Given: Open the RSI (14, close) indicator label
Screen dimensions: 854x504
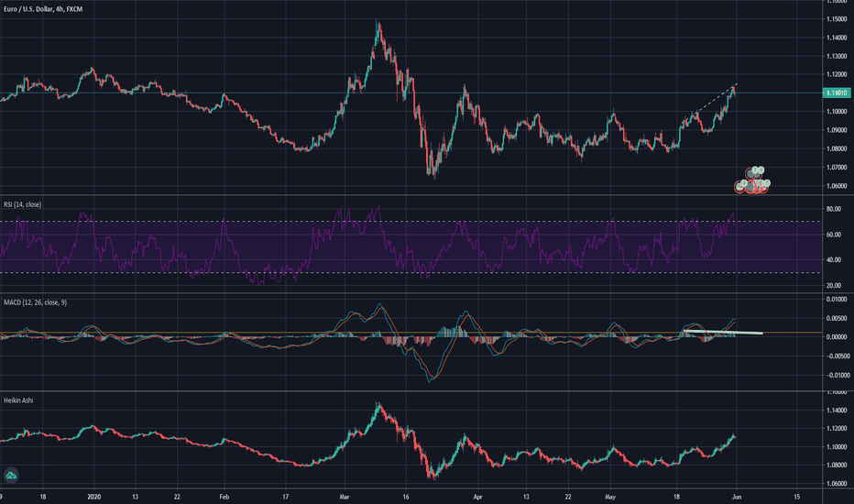Looking at the screenshot, I should [x=22, y=204].
